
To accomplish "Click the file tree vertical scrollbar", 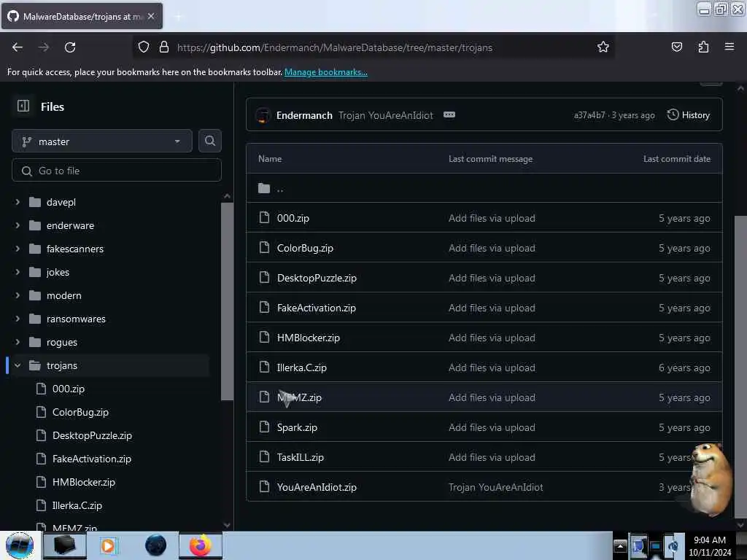I will pyautogui.click(x=228, y=301).
